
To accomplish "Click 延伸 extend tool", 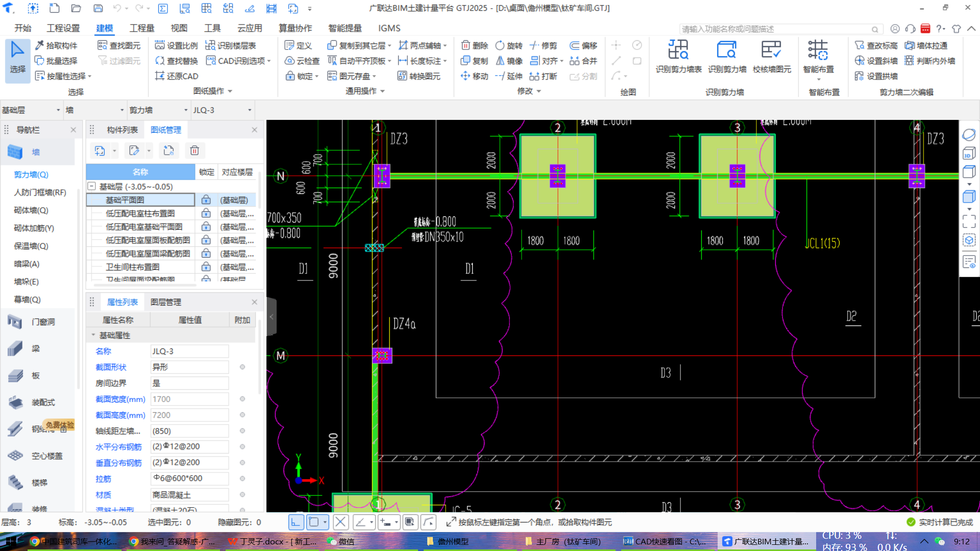I will point(509,76).
